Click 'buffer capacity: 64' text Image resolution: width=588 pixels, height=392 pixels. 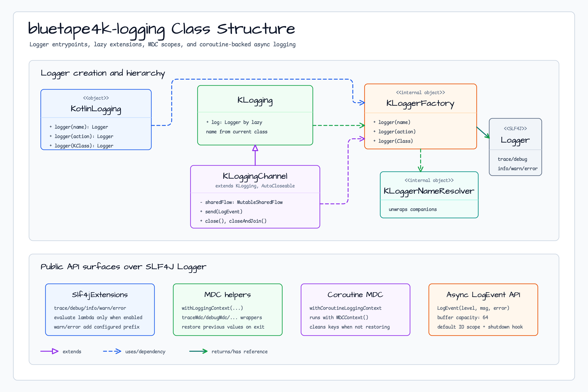[463, 318]
